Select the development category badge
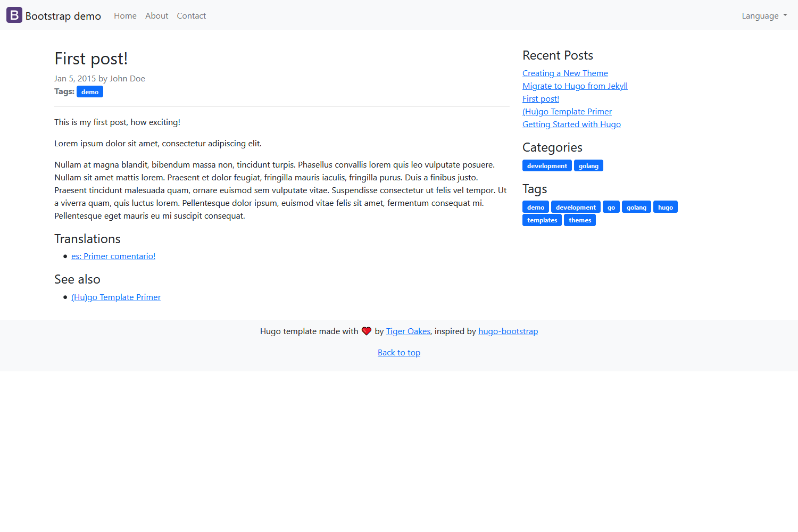 pos(547,166)
